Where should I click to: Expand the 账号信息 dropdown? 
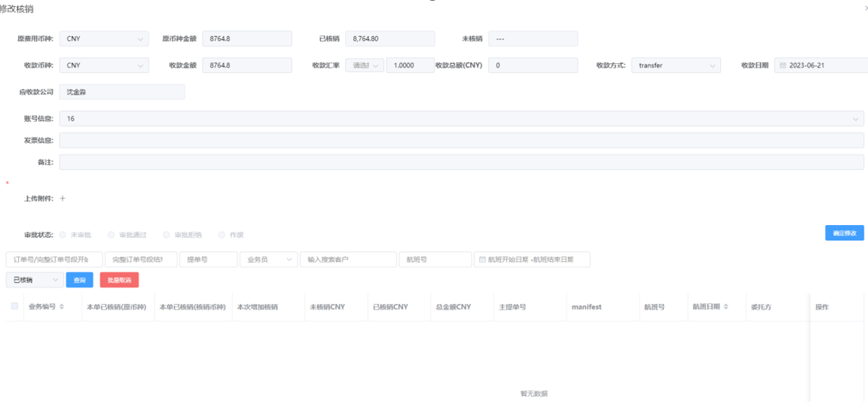coord(461,118)
